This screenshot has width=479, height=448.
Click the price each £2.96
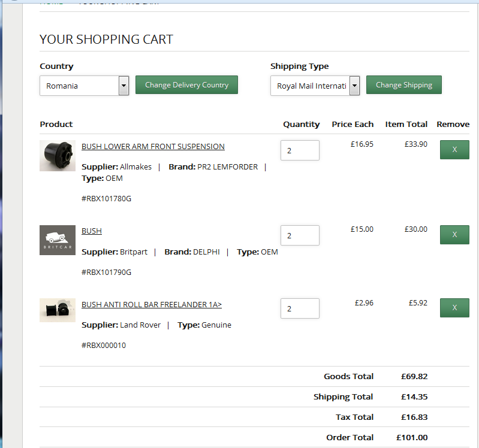(364, 302)
